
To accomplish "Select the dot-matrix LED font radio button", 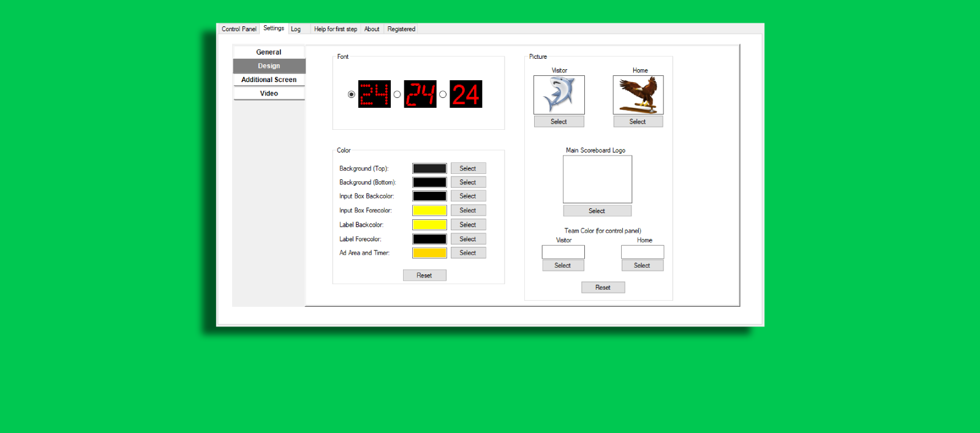I will [x=351, y=94].
